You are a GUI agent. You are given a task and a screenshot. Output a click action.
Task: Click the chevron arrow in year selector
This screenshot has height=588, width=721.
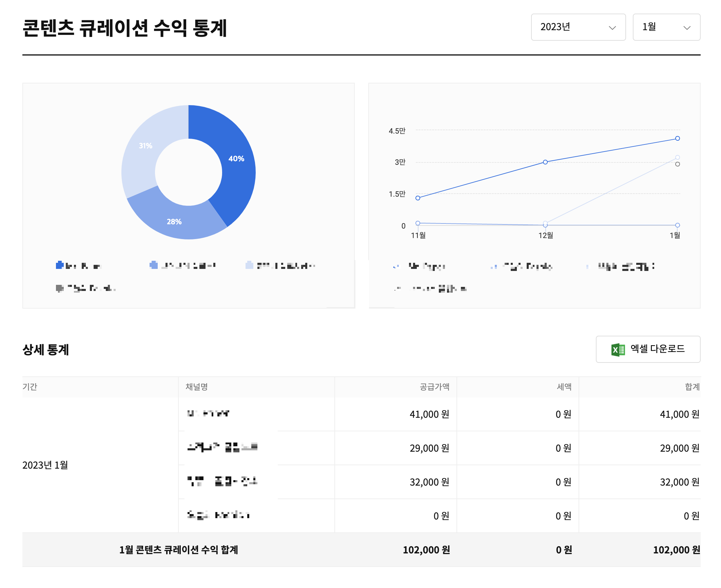pyautogui.click(x=612, y=28)
